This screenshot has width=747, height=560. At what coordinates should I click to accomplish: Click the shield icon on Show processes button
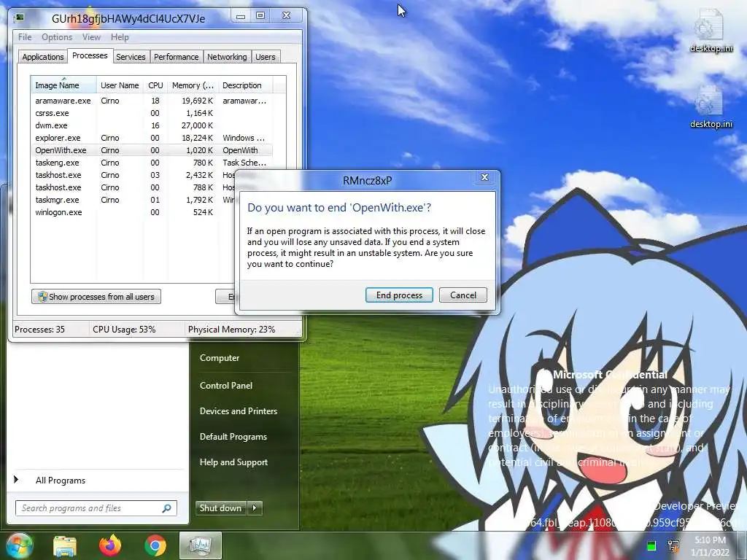pyautogui.click(x=42, y=296)
